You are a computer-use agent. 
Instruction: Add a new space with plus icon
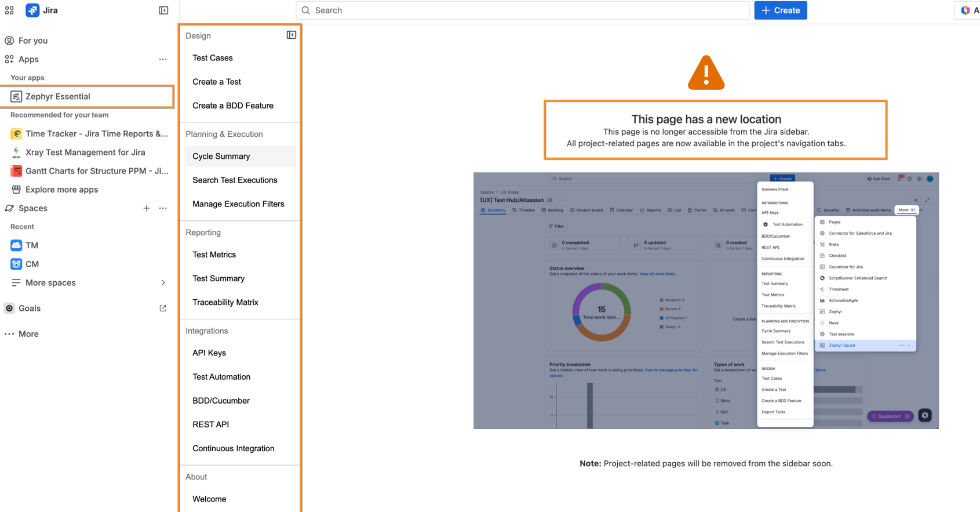(147, 208)
